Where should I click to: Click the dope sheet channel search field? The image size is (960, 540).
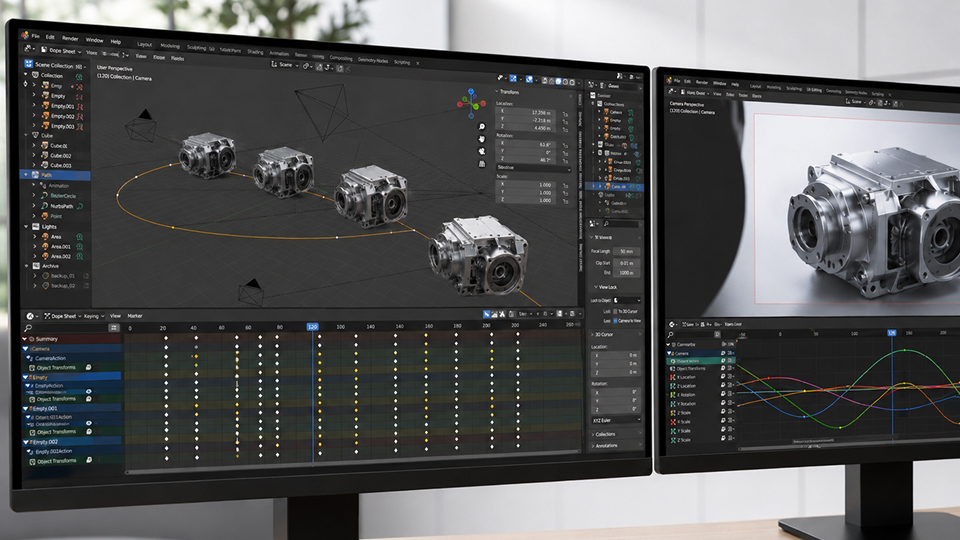tap(66, 328)
